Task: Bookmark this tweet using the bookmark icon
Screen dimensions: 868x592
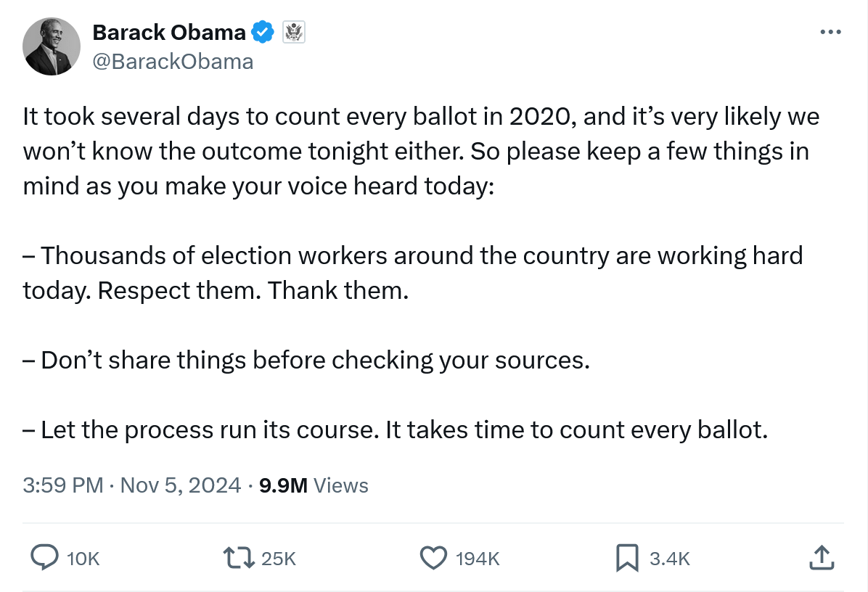Action: 626,558
